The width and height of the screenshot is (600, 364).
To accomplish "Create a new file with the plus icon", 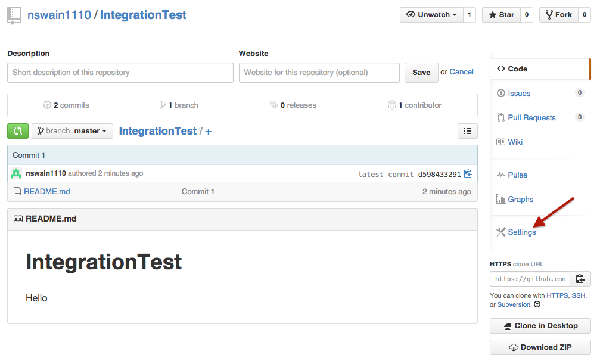I will tap(208, 132).
